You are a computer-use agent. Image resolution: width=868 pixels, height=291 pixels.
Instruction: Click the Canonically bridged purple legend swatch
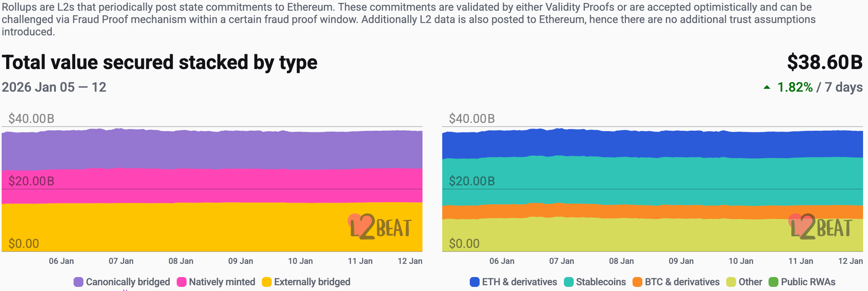point(78,282)
